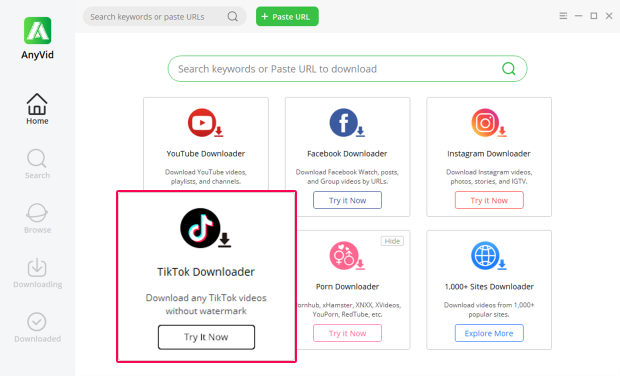620x376 pixels.
Task: Click the TikTok Downloader title text
Action: [206, 272]
